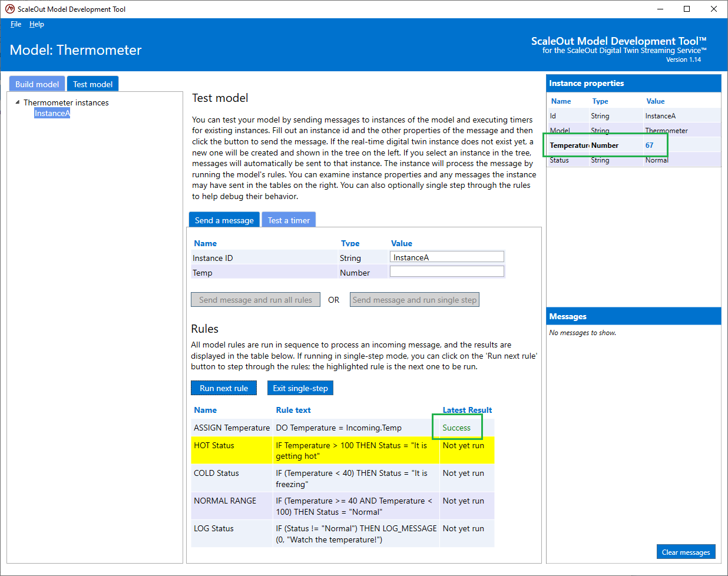Click the 'No messages to show.' text
728x576 pixels.
(583, 333)
